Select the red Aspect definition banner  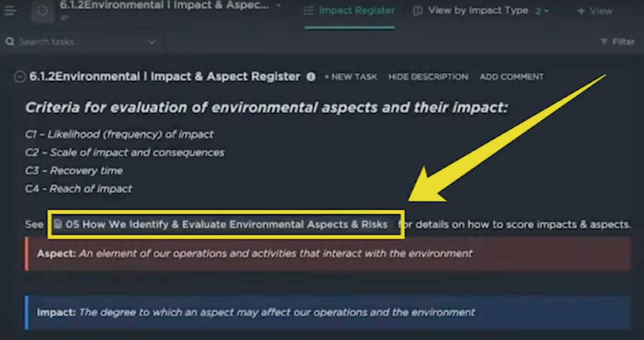[328, 254]
